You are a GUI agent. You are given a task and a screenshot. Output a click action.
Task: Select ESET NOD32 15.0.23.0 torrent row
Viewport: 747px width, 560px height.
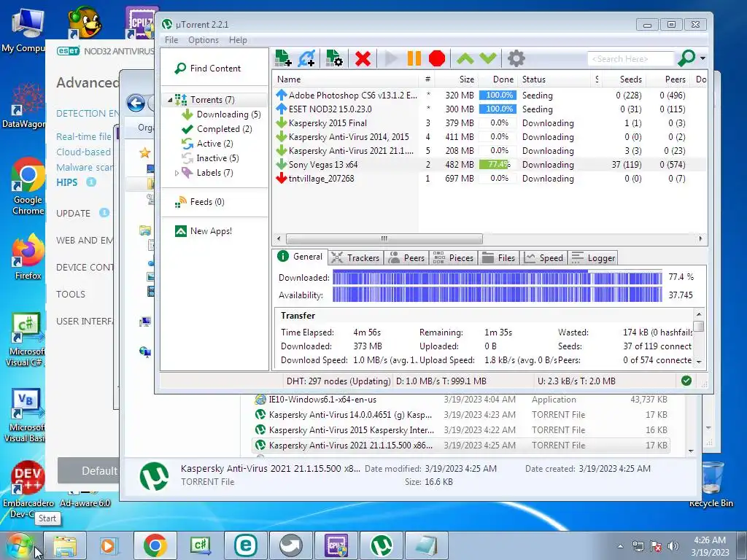[488, 109]
